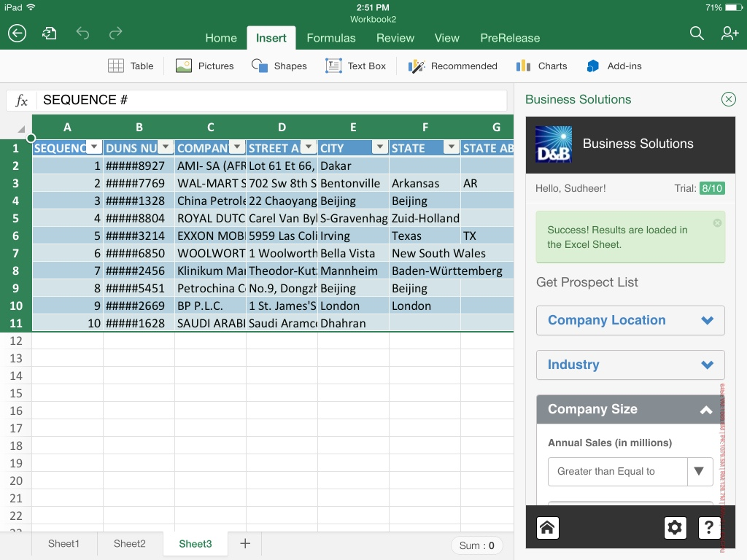Expand the Company Location section
The image size is (747, 560).
(x=630, y=321)
